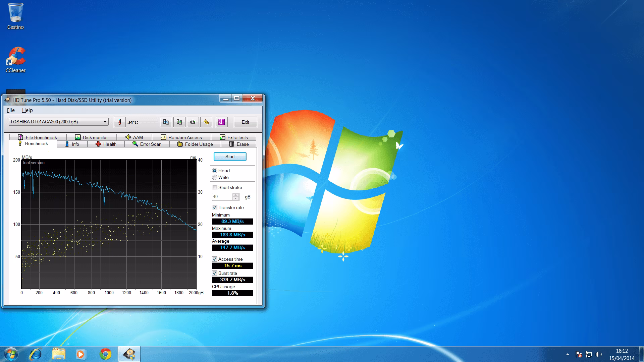The image size is (644, 362).
Task: Click the 34°C temperature reading
Action: tap(133, 122)
